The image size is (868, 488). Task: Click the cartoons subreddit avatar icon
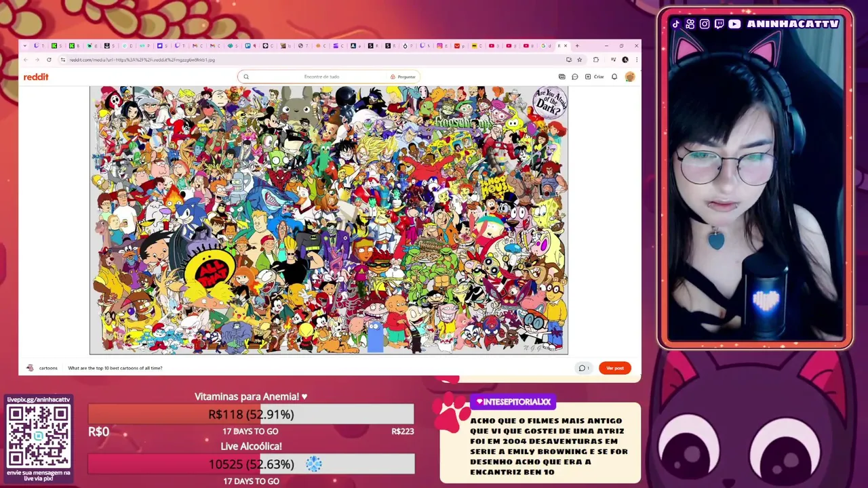[x=30, y=368]
